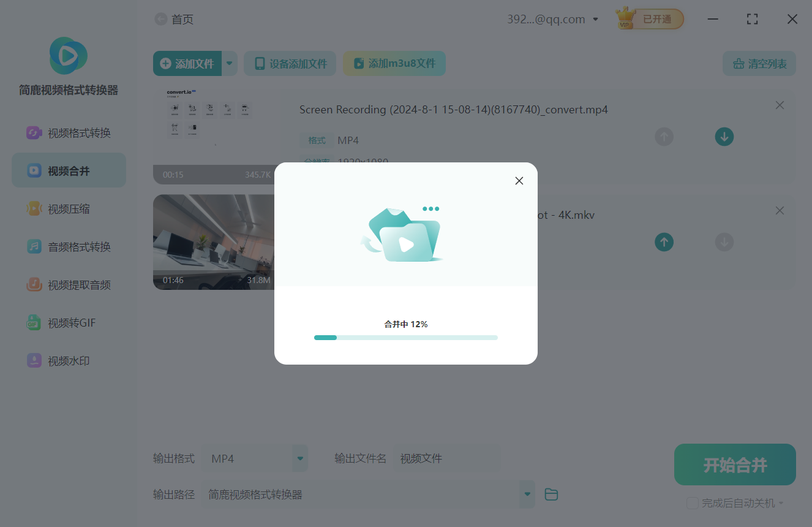Remove the Screen Recording file from list
The width and height of the screenshot is (812, 527).
click(x=780, y=105)
